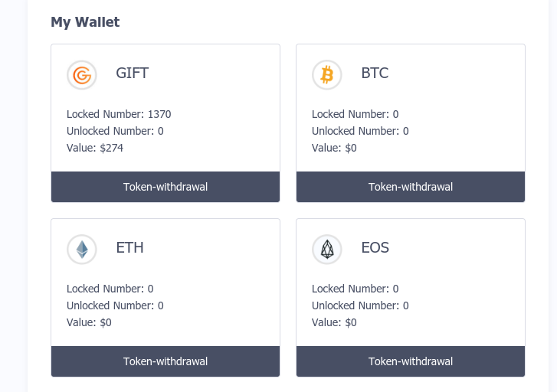557x392 pixels.
Task: Select the GIFT card title text
Action: click(x=132, y=73)
